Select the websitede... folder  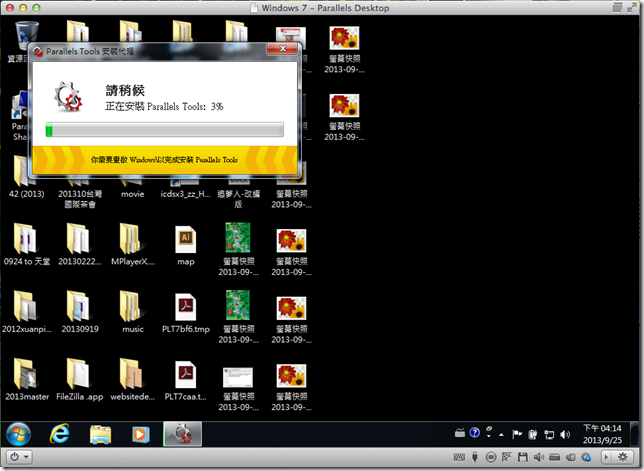(x=133, y=380)
